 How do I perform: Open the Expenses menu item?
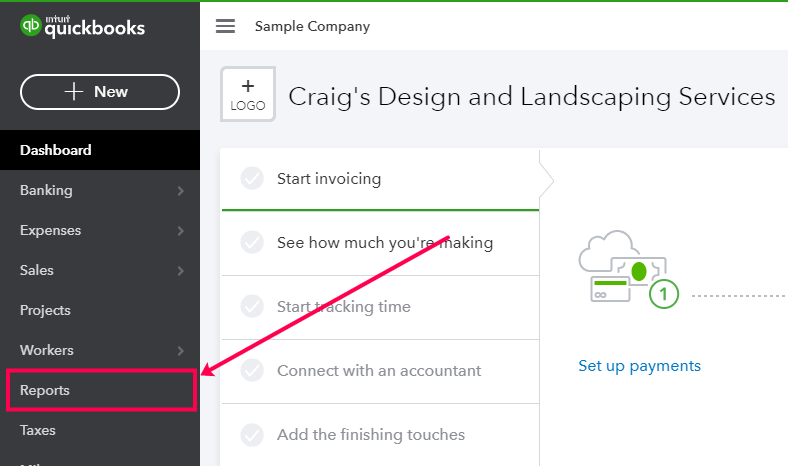(x=100, y=230)
